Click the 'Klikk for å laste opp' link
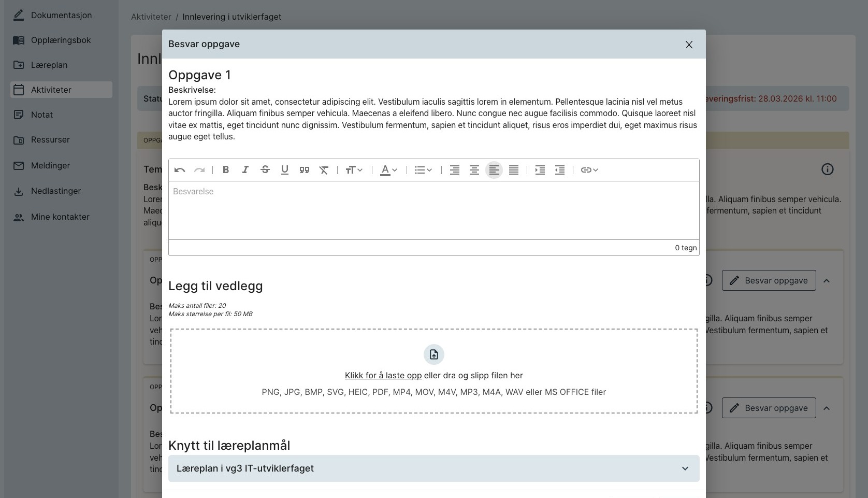The width and height of the screenshot is (868, 498). point(383,376)
